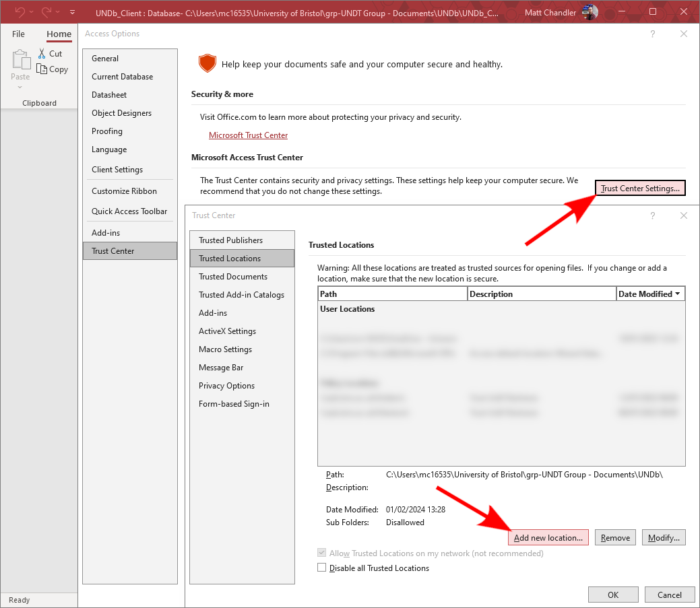700x608 pixels.
Task: Close the Trust Center dialog
Action: 683,216
